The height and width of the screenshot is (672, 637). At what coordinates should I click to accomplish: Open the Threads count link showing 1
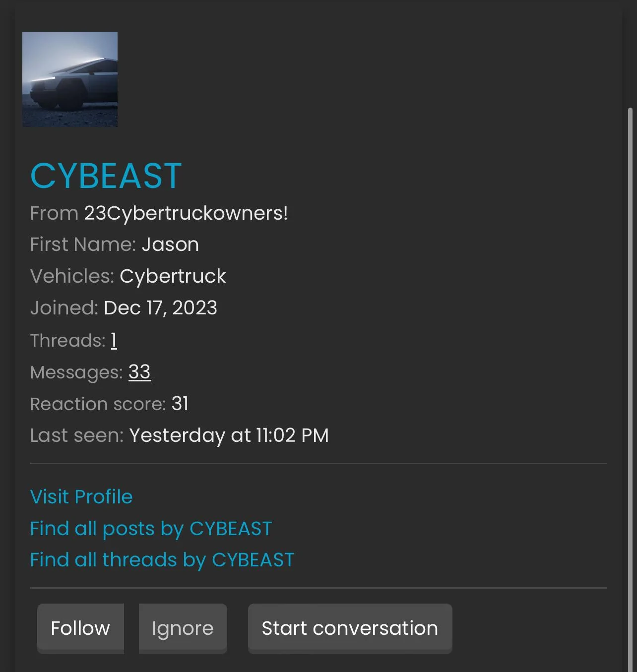pos(114,341)
